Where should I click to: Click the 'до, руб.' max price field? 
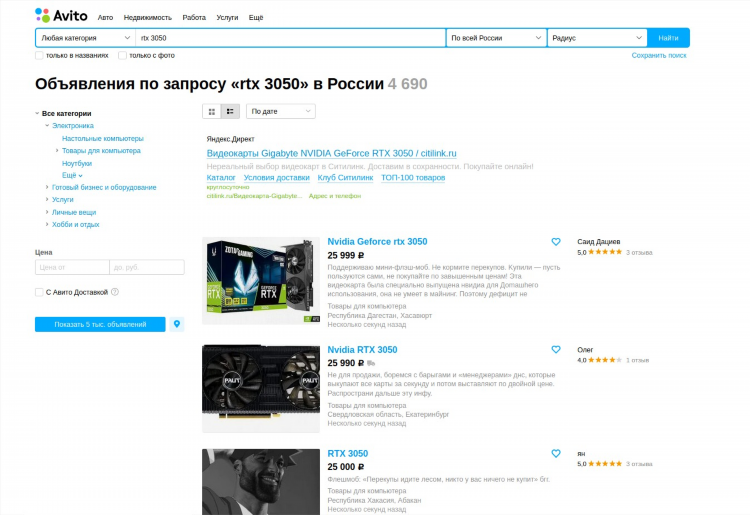click(x=147, y=267)
